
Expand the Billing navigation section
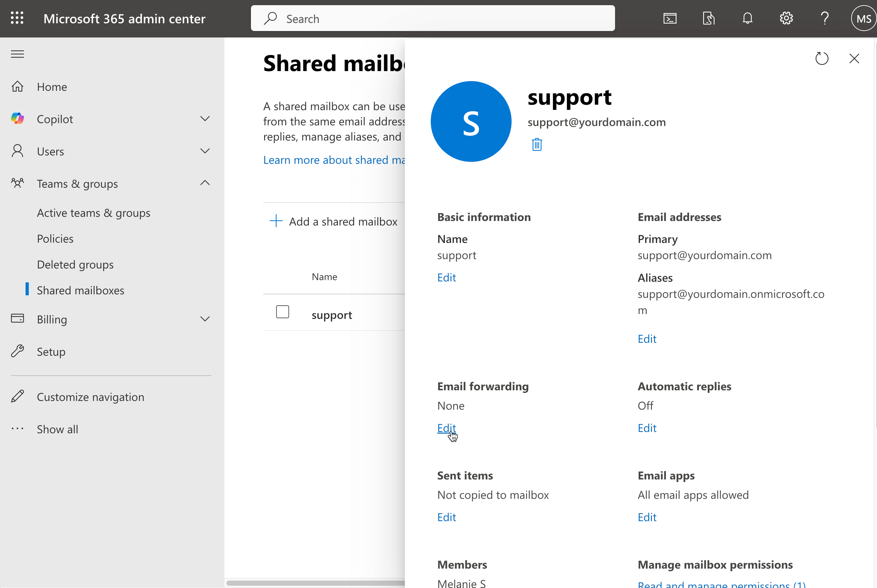(205, 319)
